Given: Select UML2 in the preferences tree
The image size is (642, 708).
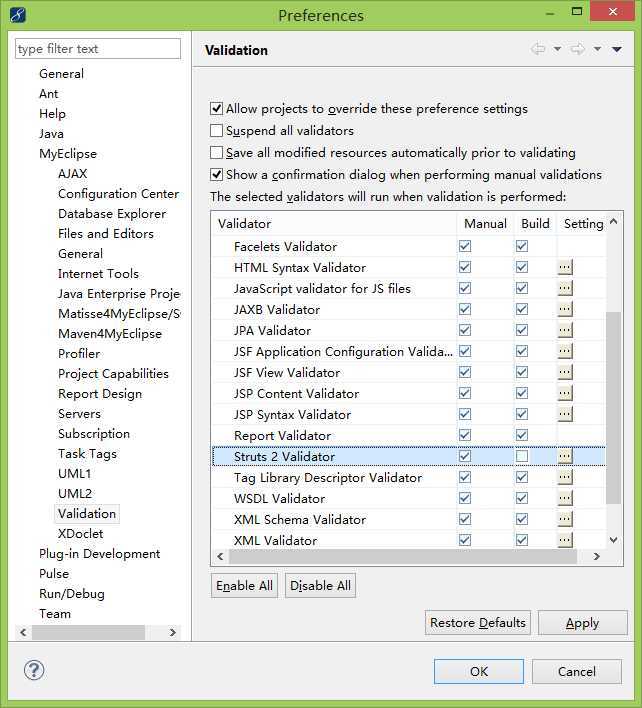Looking at the screenshot, I should tap(75, 494).
